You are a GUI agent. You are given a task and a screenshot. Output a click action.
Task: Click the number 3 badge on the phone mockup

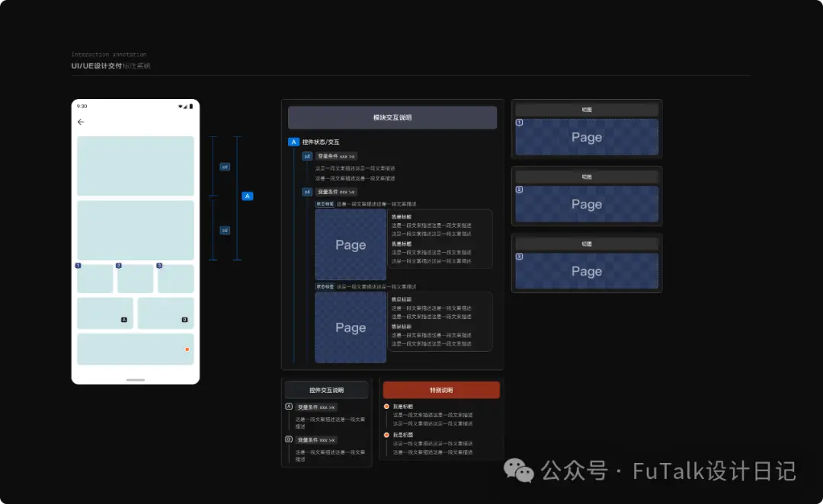[159, 266]
